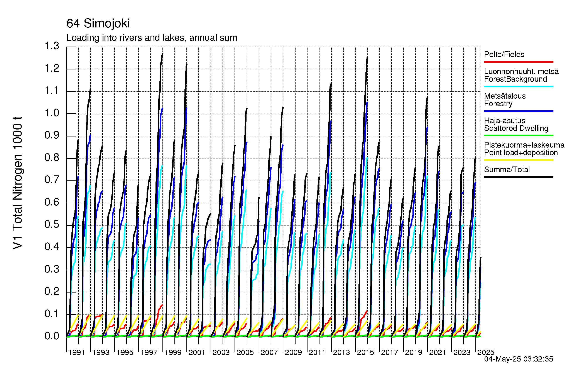Click the x-axis year 2001
The width and height of the screenshot is (588, 370).
(x=197, y=352)
